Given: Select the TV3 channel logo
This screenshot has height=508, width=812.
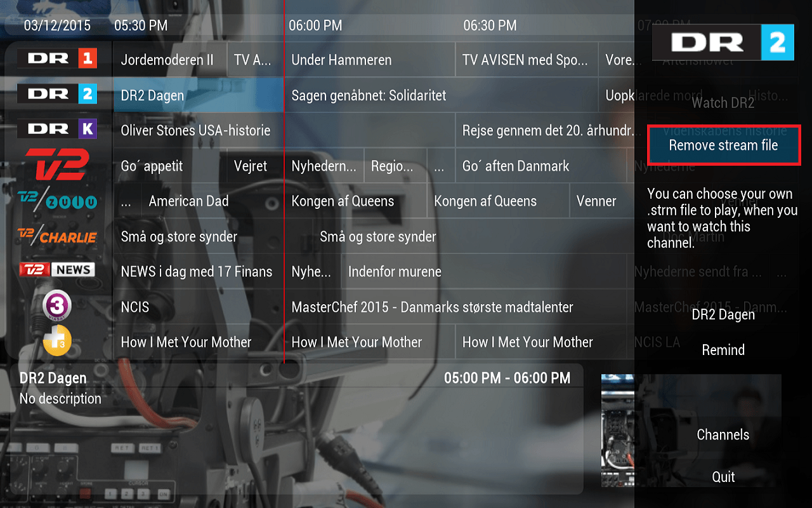Looking at the screenshot, I should click(x=57, y=306).
